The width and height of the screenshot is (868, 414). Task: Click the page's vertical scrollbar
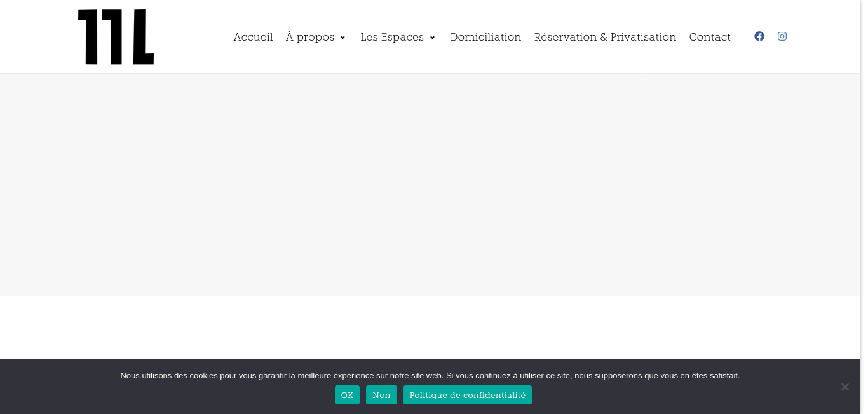[864, 207]
